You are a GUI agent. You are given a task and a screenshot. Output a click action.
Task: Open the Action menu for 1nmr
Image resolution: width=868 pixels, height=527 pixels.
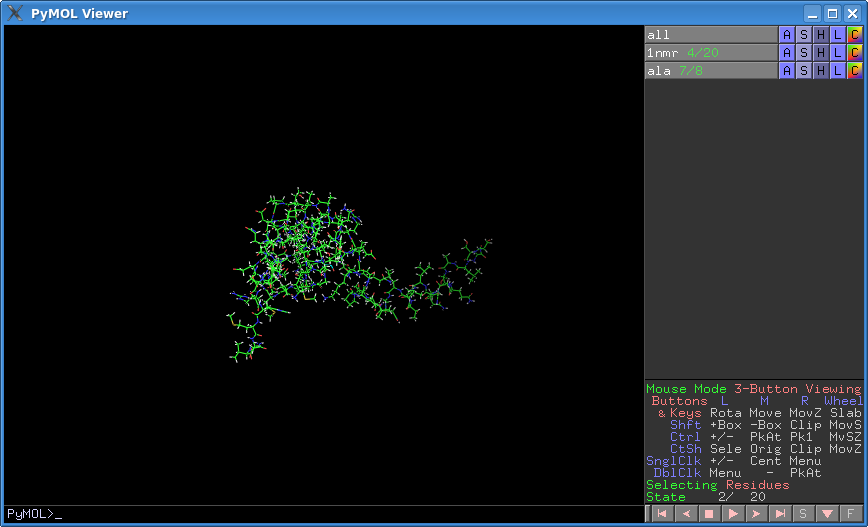(786, 53)
